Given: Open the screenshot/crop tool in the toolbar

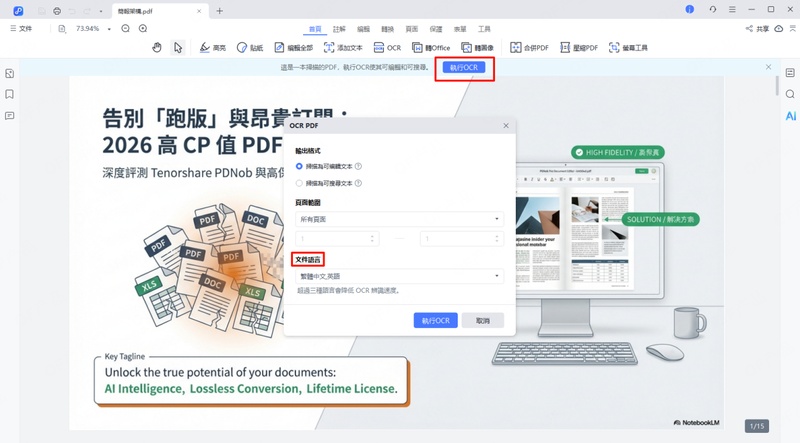Looking at the screenshot, I should [628, 47].
